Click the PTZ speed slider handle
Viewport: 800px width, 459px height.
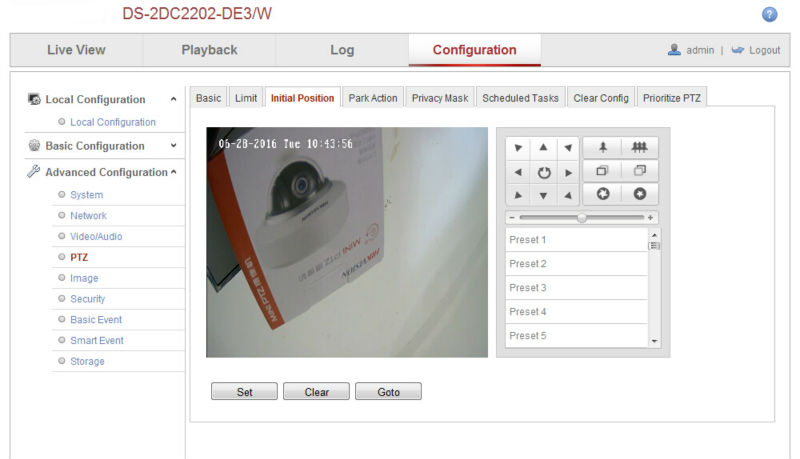tap(582, 218)
